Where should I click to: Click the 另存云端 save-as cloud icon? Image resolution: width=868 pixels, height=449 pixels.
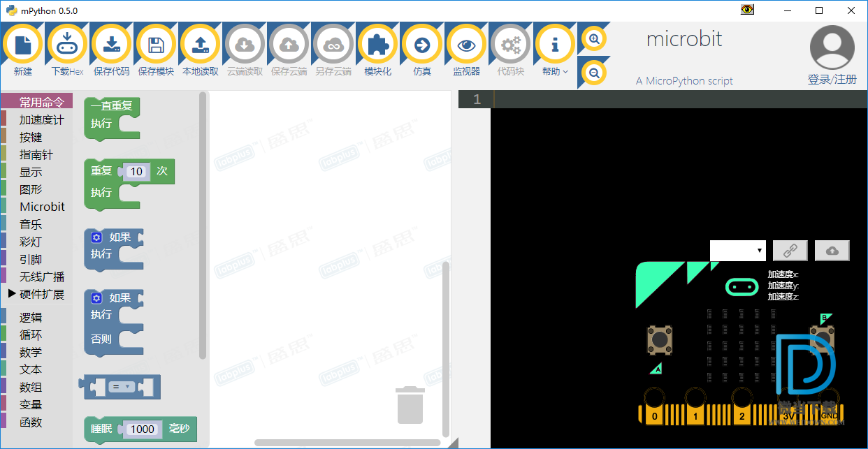(x=333, y=45)
